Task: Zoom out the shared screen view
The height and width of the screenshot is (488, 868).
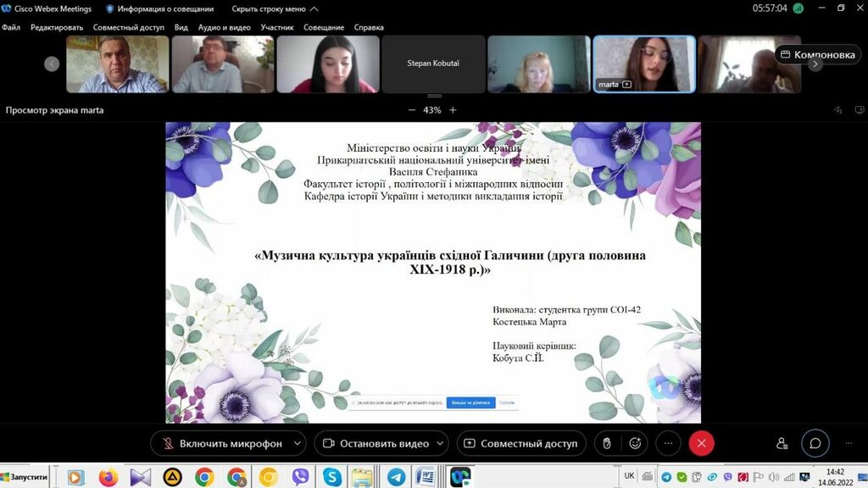Action: pos(412,110)
